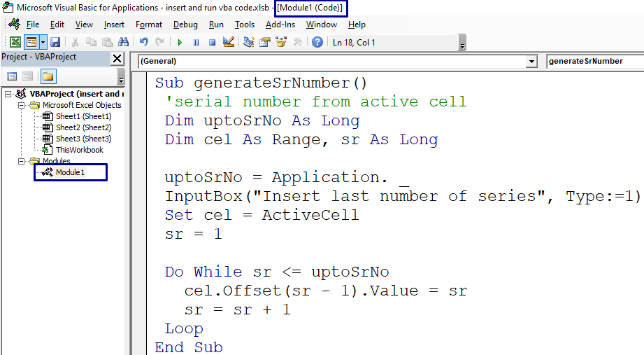The height and width of the screenshot is (355, 644).
Task: Open the Insert menu
Action: tap(114, 25)
